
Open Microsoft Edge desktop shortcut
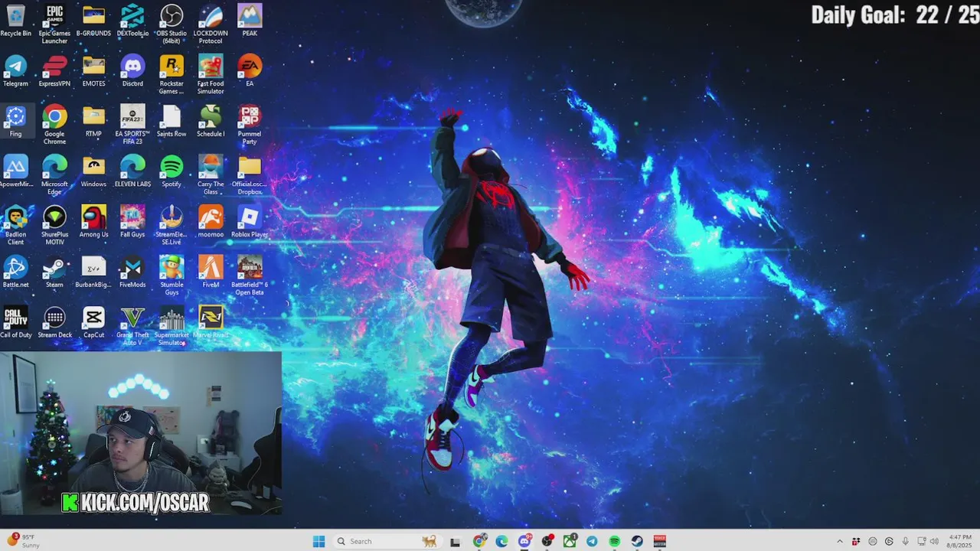coord(54,174)
